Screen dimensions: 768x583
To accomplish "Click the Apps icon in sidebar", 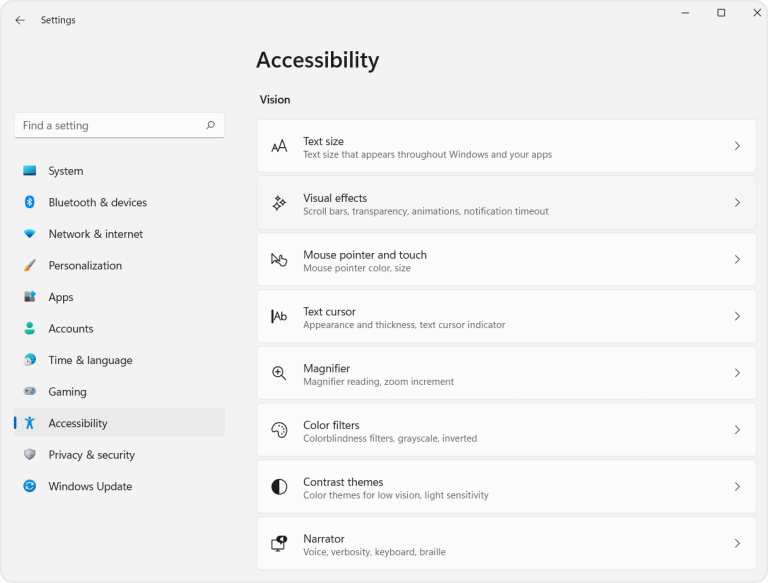I will coord(29,296).
